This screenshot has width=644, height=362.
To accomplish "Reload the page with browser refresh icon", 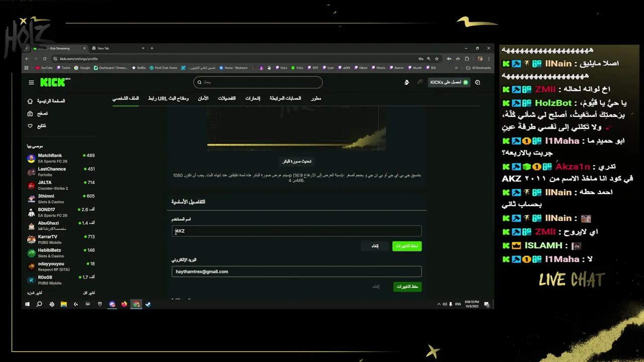I will click(x=45, y=59).
